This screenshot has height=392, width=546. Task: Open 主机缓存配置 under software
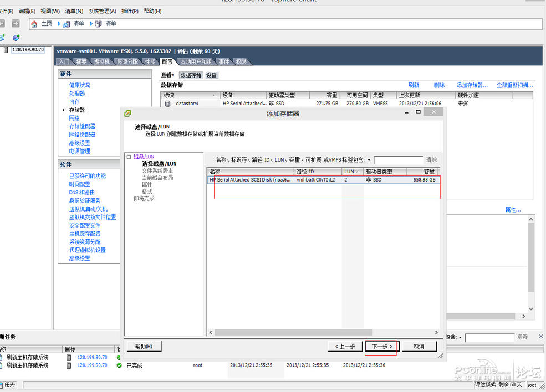click(85, 234)
